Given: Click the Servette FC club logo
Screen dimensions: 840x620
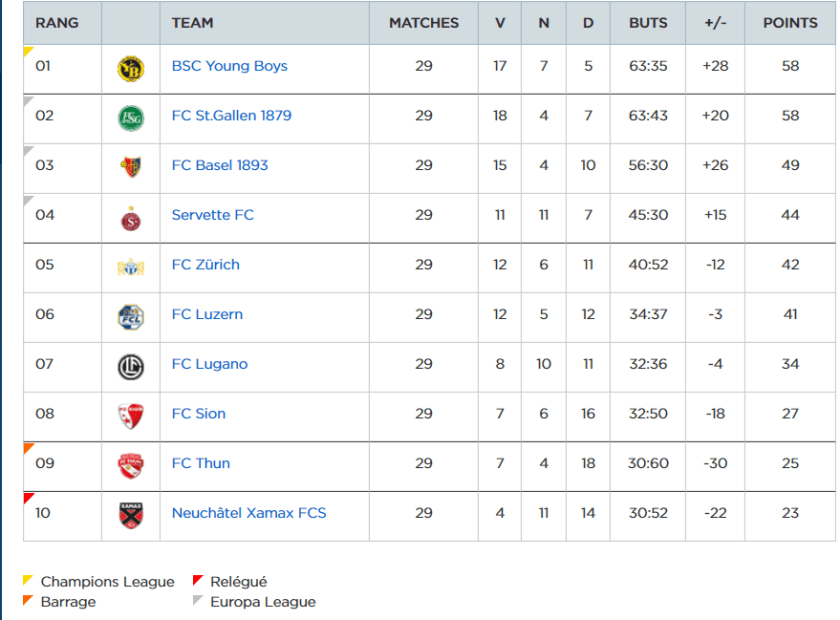Looking at the screenshot, I should [x=130, y=216].
